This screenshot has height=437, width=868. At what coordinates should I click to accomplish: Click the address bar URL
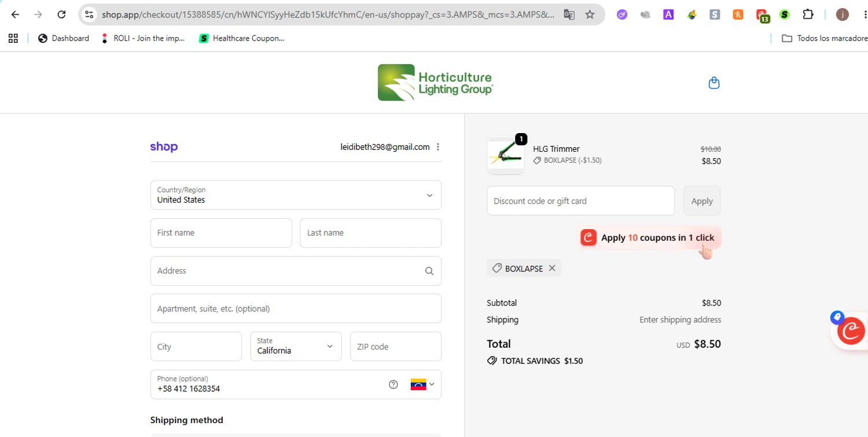[328, 14]
